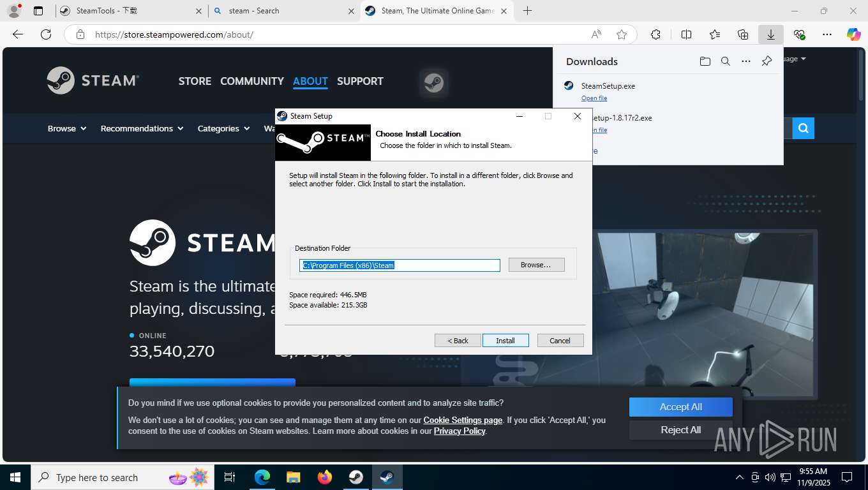
Task: Accept All cookies
Action: 681,407
